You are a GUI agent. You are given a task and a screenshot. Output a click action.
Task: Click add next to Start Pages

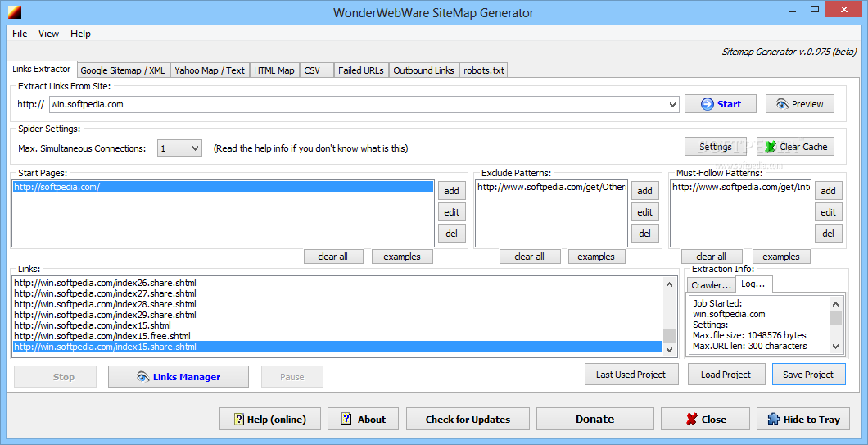tap(452, 191)
